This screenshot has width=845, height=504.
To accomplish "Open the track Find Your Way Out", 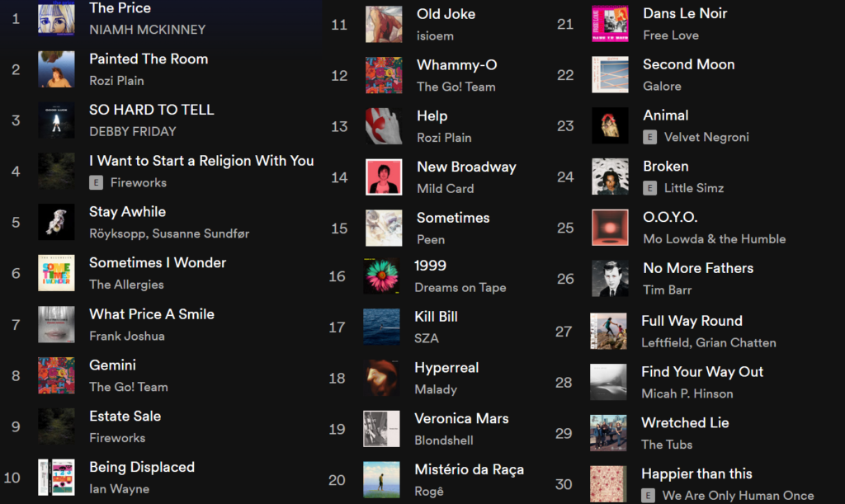I will [702, 371].
